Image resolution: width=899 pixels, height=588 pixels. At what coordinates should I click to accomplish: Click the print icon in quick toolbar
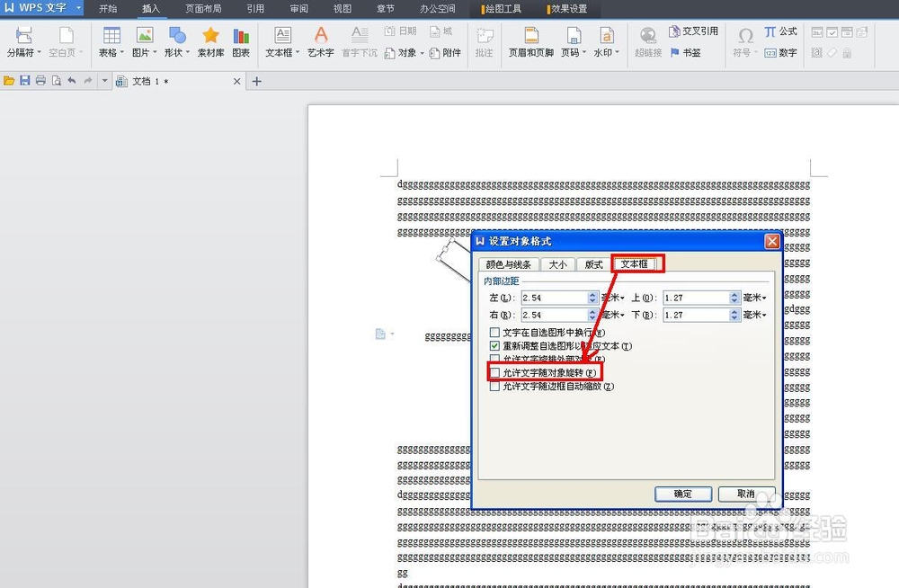40,81
